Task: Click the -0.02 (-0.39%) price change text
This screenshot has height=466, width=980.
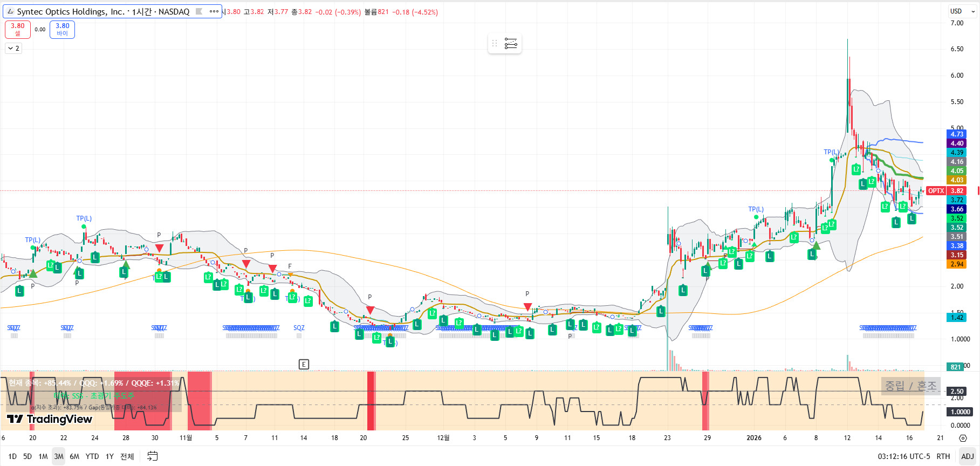Action: (338, 12)
